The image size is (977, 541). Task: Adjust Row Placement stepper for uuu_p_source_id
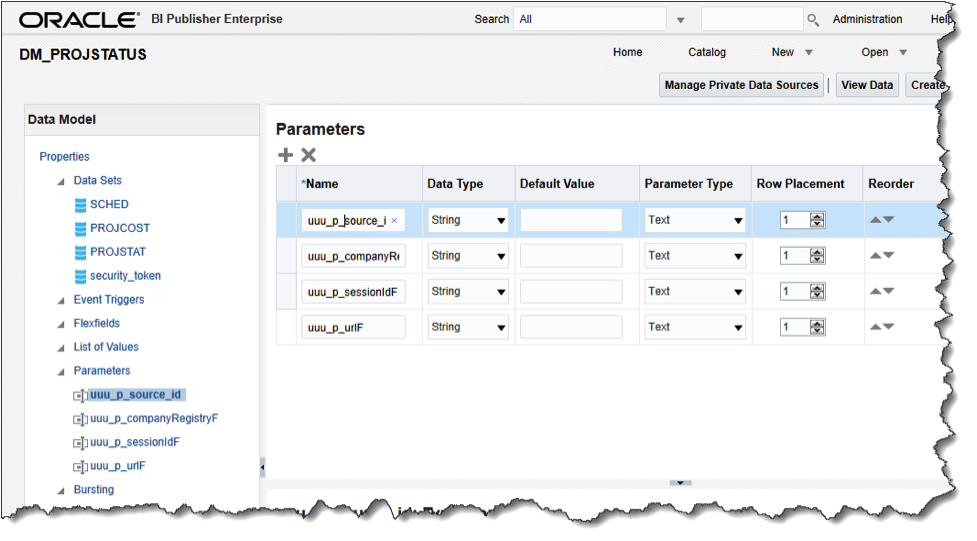(817, 220)
